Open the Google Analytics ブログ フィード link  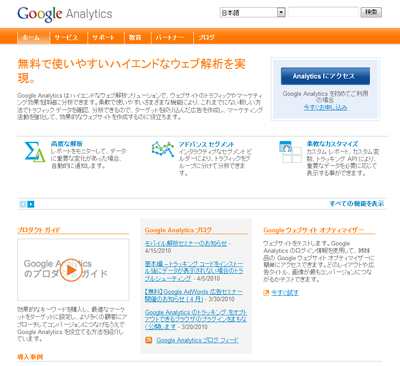click(x=198, y=340)
